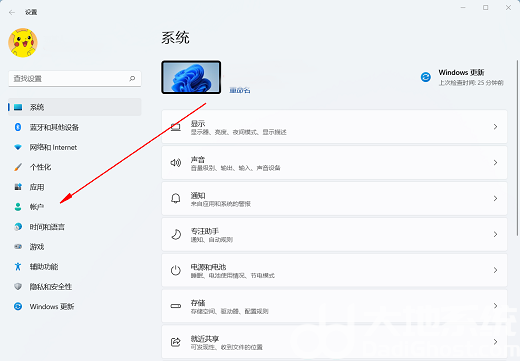
Task: Click the 查找设置 search input field
Action: pos(75,79)
